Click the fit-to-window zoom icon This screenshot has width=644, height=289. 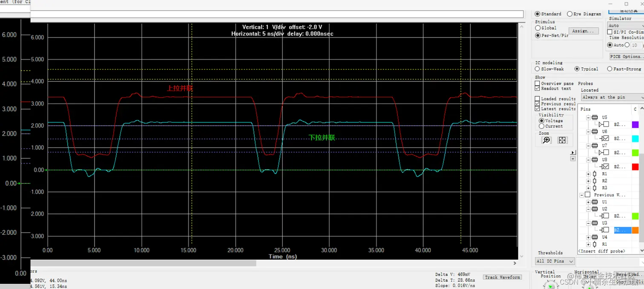click(x=562, y=140)
